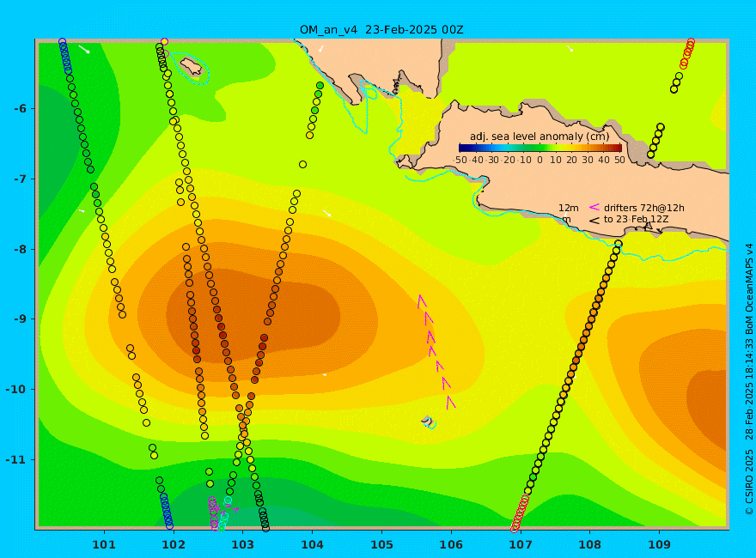Screen dimensions: 756x558
Task: Click longitude axis label 103
Action: pos(242,544)
